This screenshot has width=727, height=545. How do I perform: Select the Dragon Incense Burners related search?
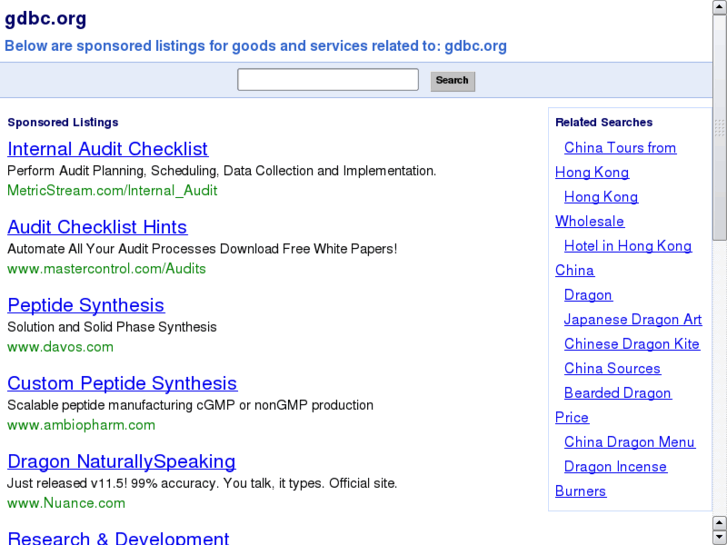615,467
